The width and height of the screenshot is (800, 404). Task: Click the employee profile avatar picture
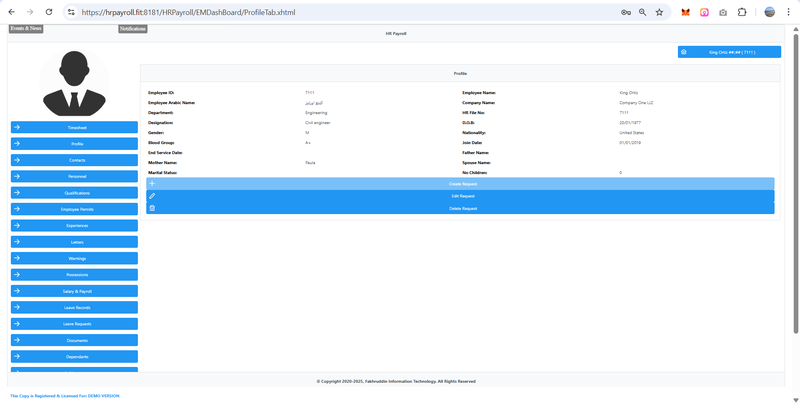click(x=74, y=83)
